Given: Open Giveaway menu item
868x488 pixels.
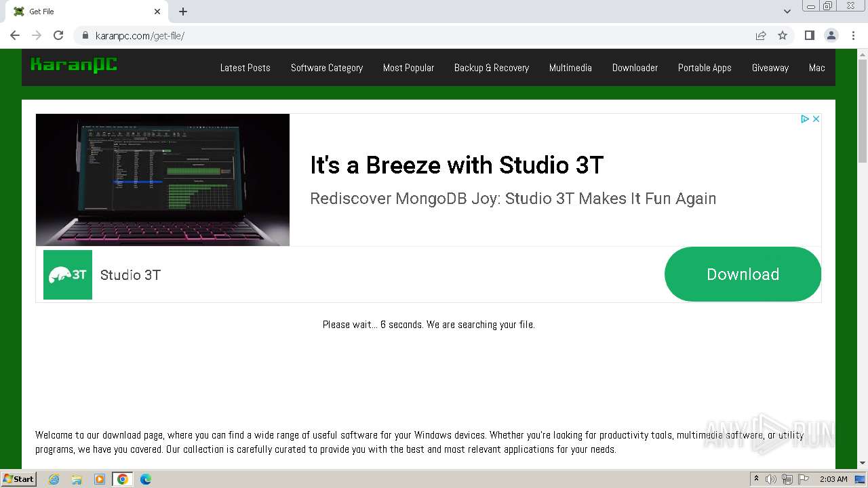Looking at the screenshot, I should [770, 68].
